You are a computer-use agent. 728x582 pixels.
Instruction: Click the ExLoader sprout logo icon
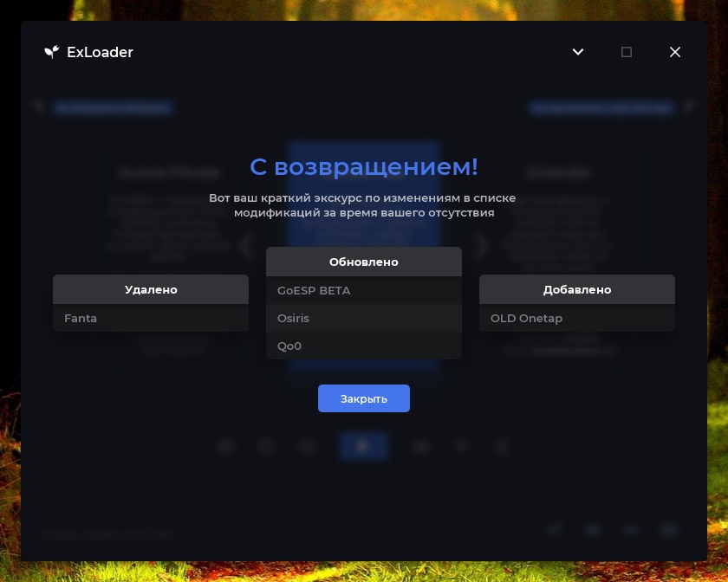(51, 51)
